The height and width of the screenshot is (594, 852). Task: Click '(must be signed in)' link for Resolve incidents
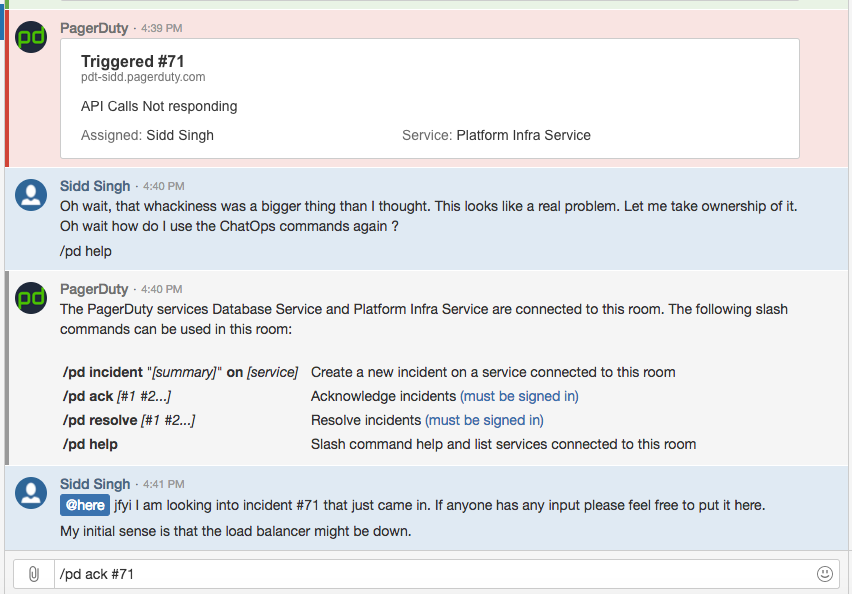484,420
